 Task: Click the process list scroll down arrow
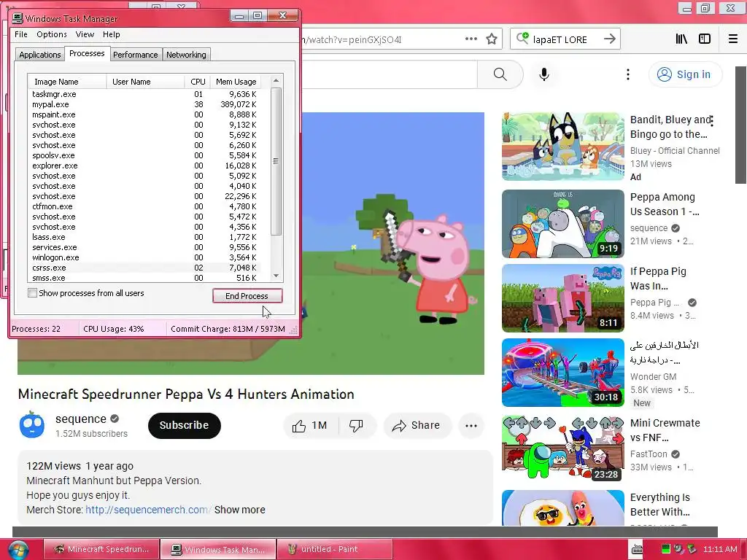(x=276, y=276)
